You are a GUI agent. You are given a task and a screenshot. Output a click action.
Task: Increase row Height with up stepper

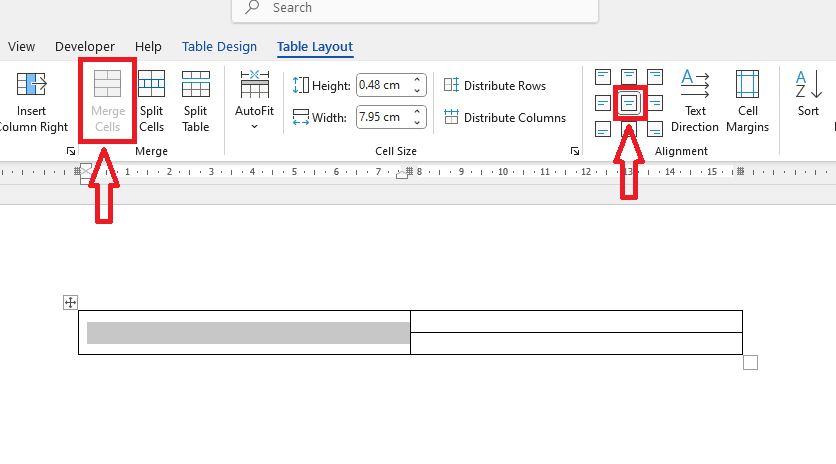(x=418, y=81)
